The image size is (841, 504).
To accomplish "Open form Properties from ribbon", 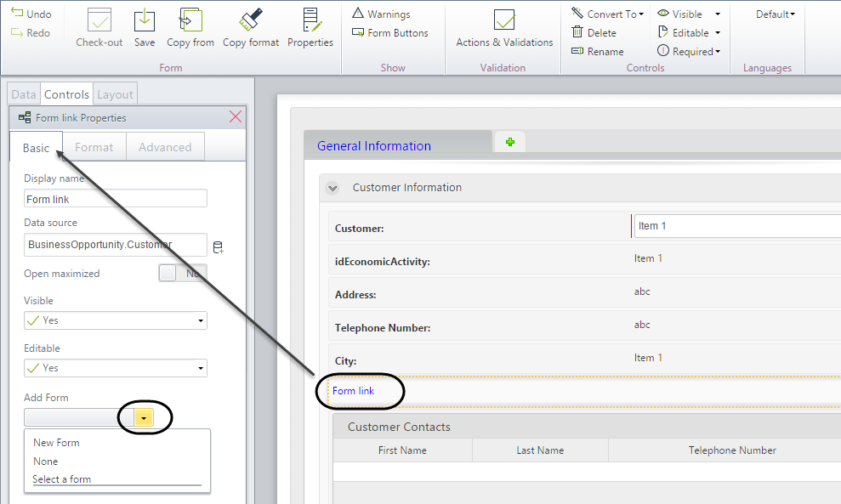I will tap(310, 20).
